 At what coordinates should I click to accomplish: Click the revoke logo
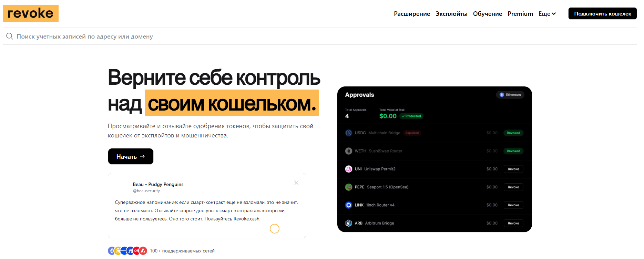pos(31,13)
